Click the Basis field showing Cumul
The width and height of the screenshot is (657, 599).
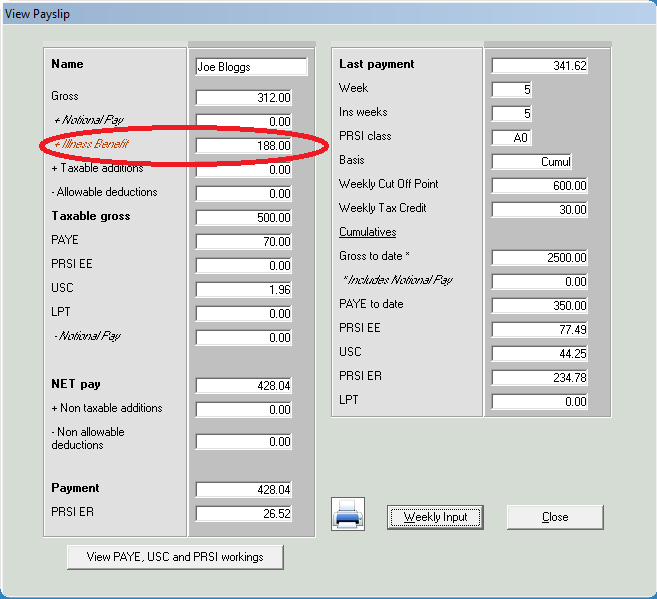click(532, 162)
